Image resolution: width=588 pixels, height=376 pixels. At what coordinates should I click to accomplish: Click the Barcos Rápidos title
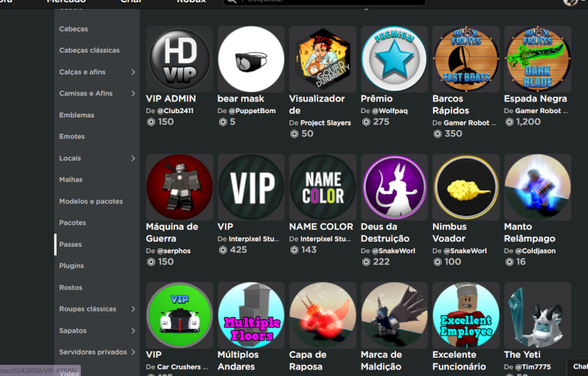(x=451, y=104)
